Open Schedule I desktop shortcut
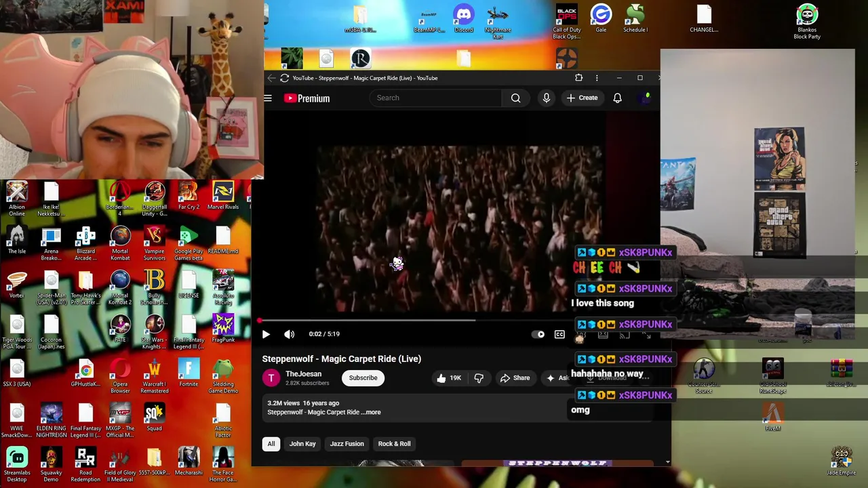 [x=635, y=19]
